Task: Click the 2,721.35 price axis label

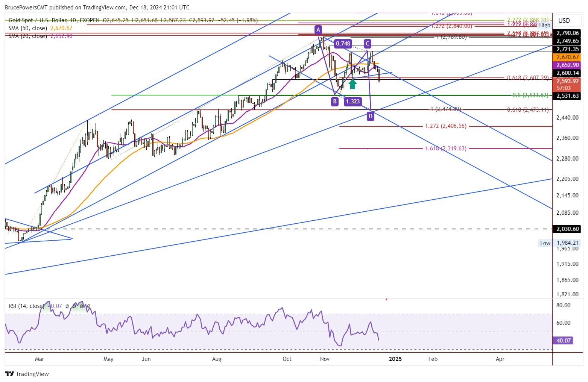Action: pyautogui.click(x=568, y=49)
